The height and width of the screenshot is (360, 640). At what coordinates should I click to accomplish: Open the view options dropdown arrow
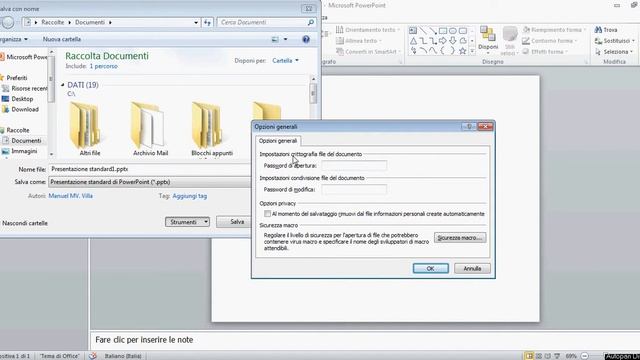pyautogui.click(x=285, y=39)
